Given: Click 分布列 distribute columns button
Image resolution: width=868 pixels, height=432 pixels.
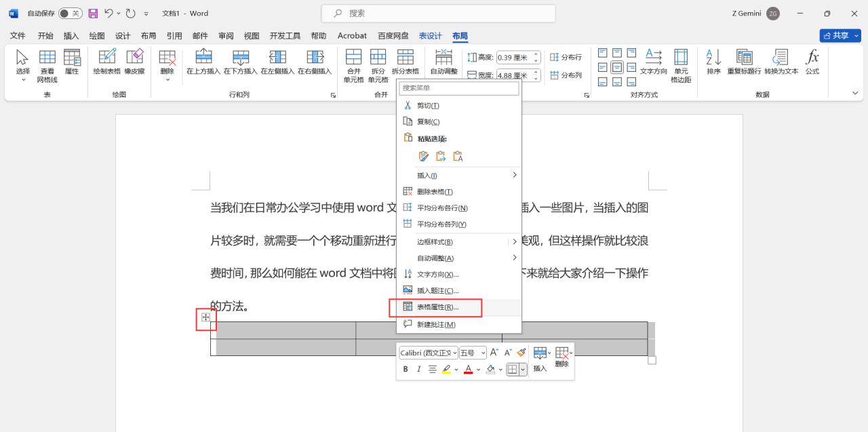Looking at the screenshot, I should coord(566,75).
